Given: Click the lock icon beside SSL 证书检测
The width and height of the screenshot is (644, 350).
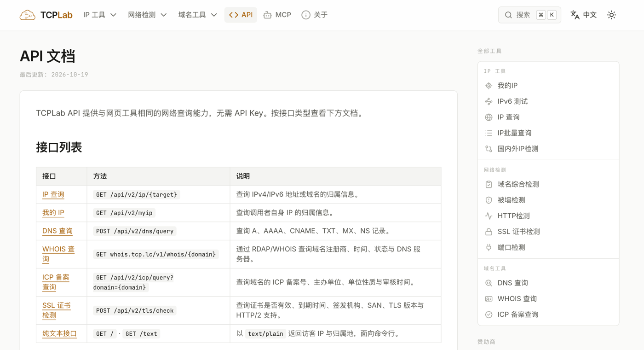Looking at the screenshot, I should click(x=489, y=232).
